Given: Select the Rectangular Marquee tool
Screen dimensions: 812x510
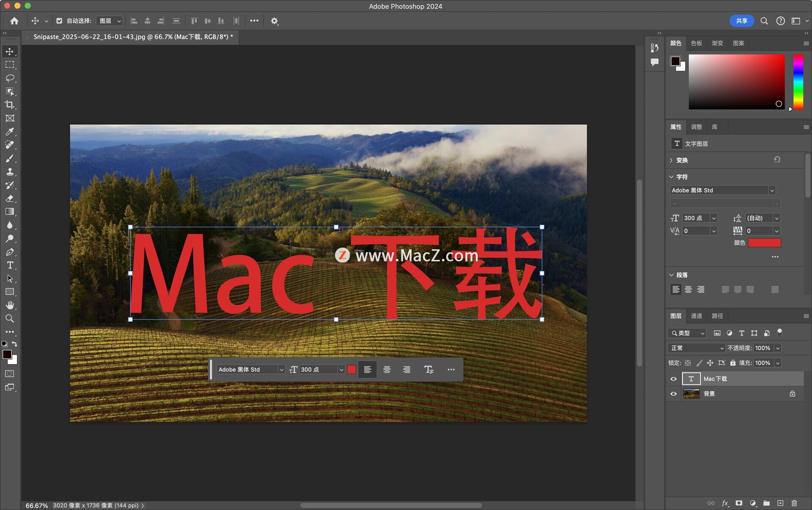Looking at the screenshot, I should (10, 65).
